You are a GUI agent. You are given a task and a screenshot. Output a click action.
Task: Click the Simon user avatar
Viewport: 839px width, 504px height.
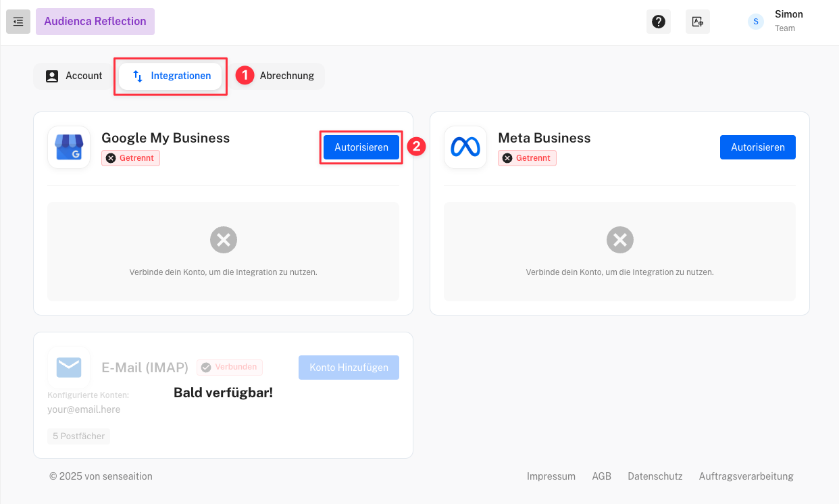click(x=755, y=22)
